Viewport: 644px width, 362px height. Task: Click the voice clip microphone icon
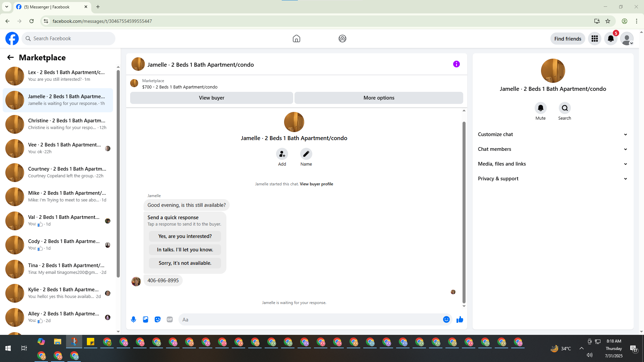point(133,319)
